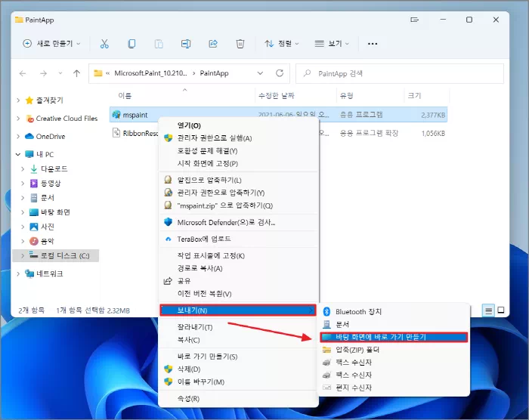
Task: Click the PaintApp 검색 search field
Action: [x=400, y=73]
